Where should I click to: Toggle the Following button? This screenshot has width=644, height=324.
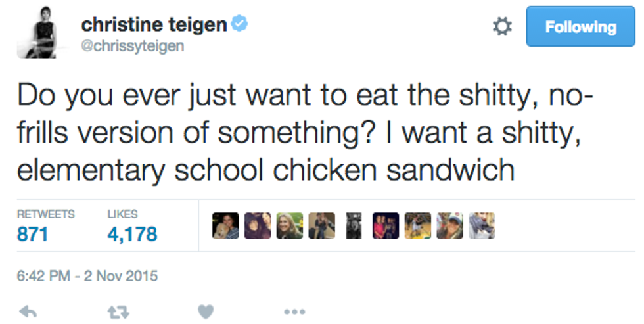tap(581, 27)
